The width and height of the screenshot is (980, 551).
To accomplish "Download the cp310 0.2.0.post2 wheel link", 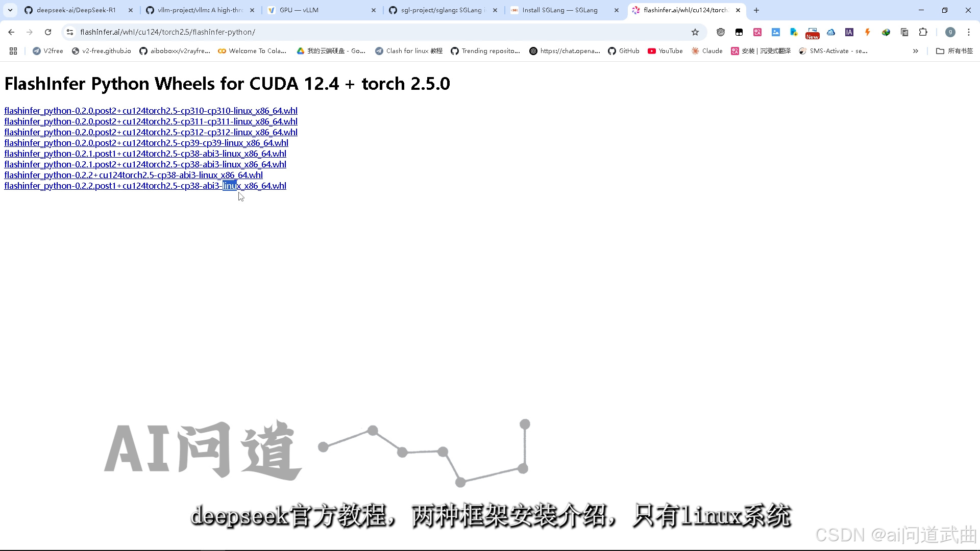I will 151,111.
